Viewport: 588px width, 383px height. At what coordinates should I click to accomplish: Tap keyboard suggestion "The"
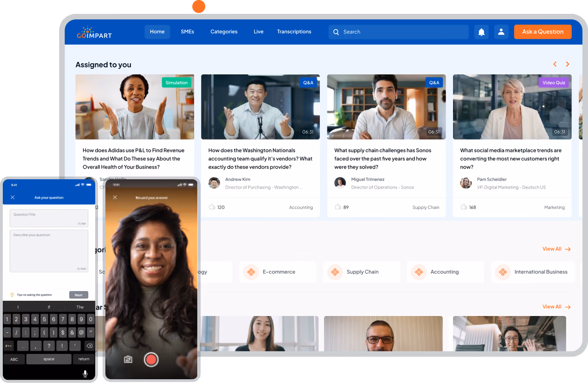point(80,307)
